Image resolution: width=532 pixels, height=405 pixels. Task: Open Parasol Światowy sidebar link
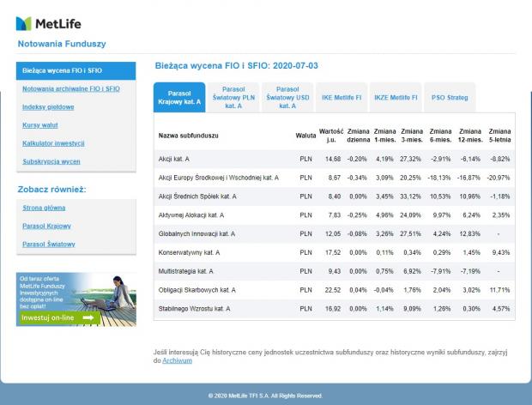(x=49, y=245)
